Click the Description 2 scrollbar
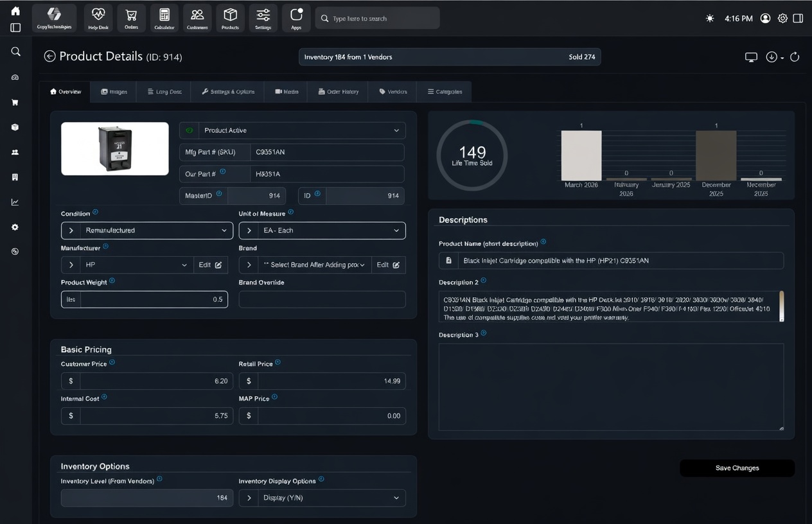This screenshot has height=524, width=812. pos(781,306)
